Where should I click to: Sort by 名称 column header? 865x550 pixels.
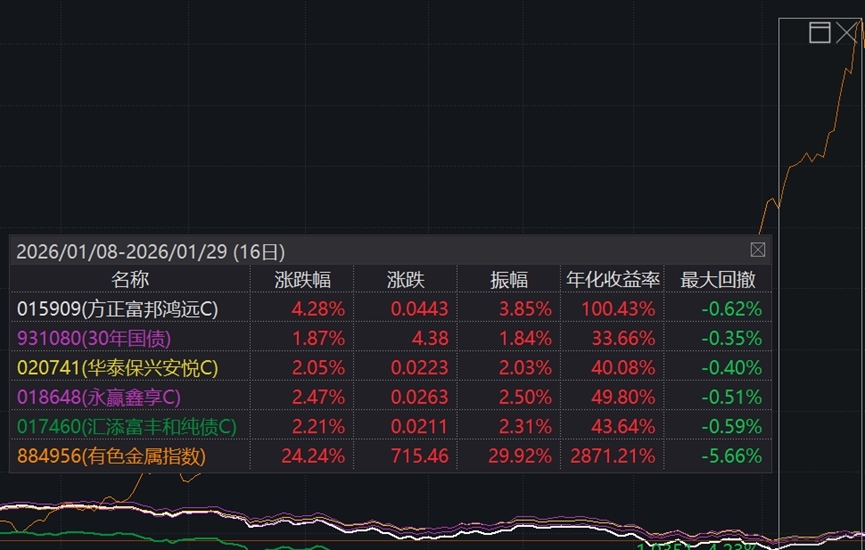tap(130, 280)
